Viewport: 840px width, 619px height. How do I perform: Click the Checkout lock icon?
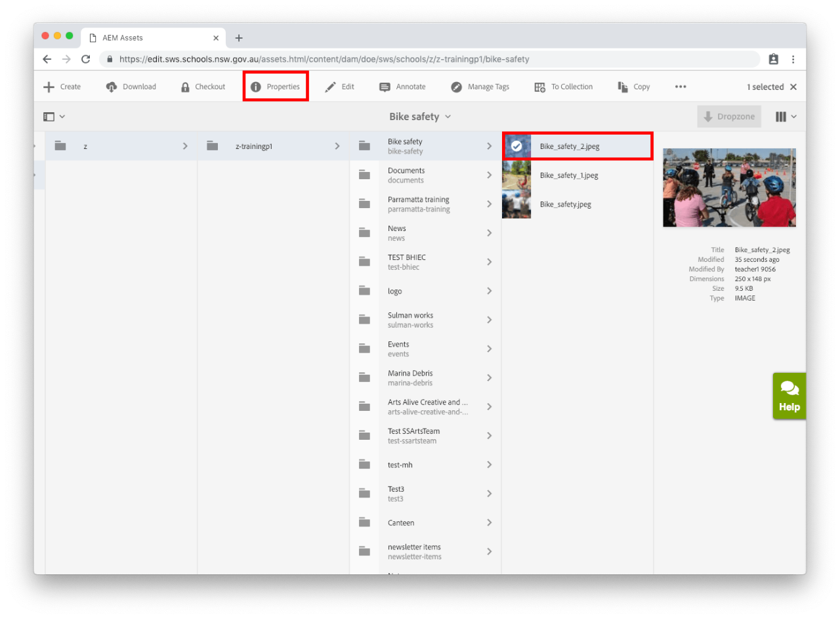185,87
